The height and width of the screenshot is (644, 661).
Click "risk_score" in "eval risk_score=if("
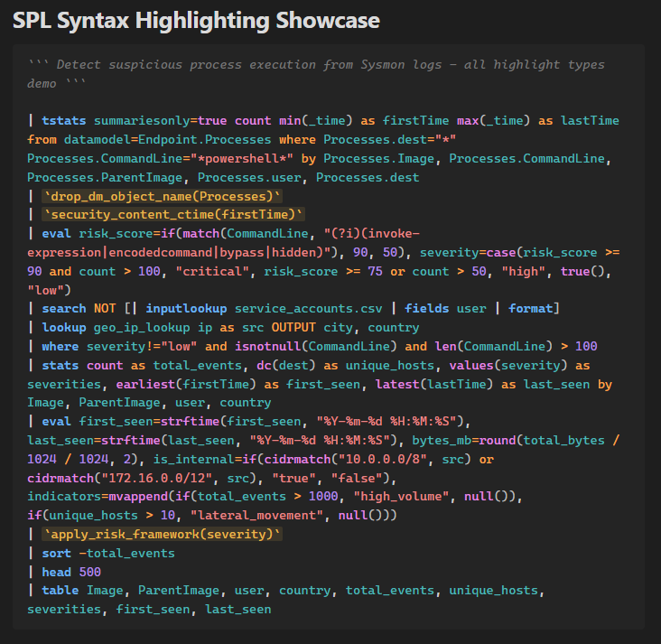[x=116, y=233]
